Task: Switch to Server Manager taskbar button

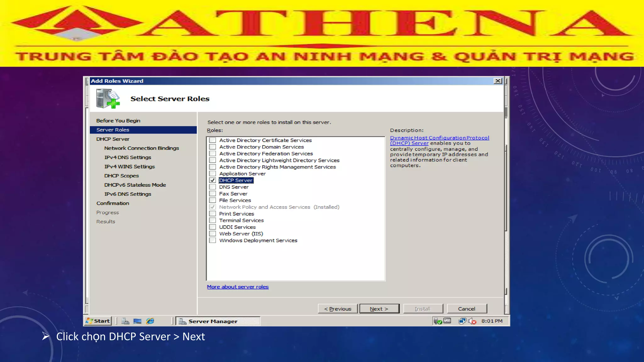Action: pos(218,321)
